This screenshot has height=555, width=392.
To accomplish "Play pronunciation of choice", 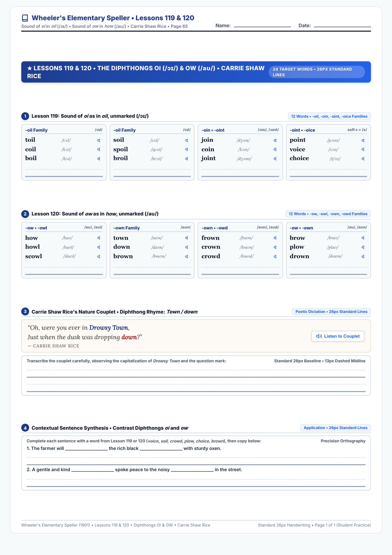I will [x=363, y=159].
